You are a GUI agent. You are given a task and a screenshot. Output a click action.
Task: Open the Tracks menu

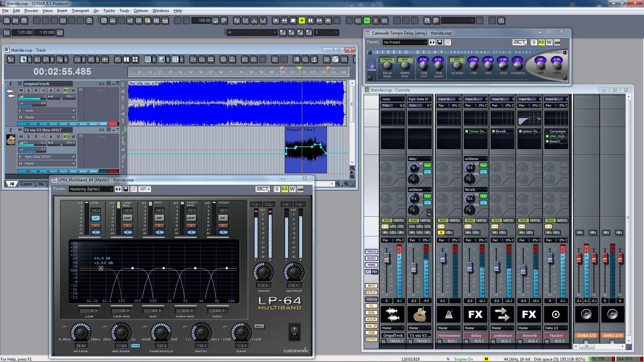pyautogui.click(x=109, y=11)
